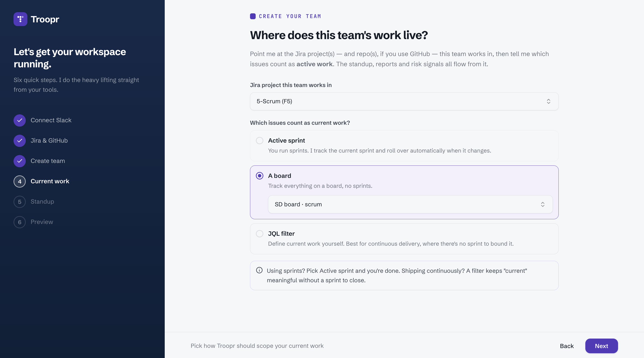Select the A board radio button

click(x=259, y=176)
